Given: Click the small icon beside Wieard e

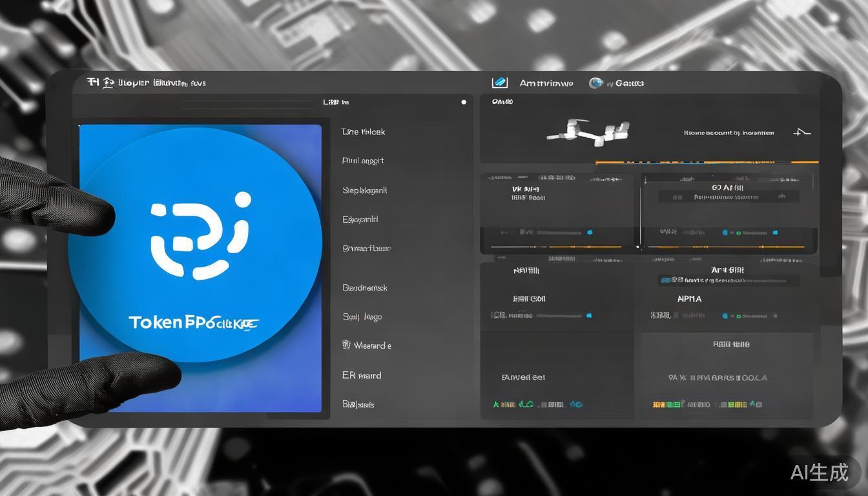Looking at the screenshot, I should 346,345.
